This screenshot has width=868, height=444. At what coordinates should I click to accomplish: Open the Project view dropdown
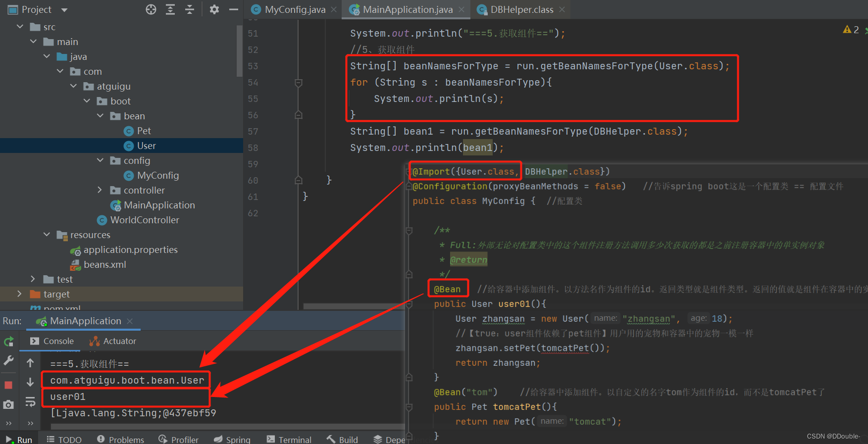[64, 10]
